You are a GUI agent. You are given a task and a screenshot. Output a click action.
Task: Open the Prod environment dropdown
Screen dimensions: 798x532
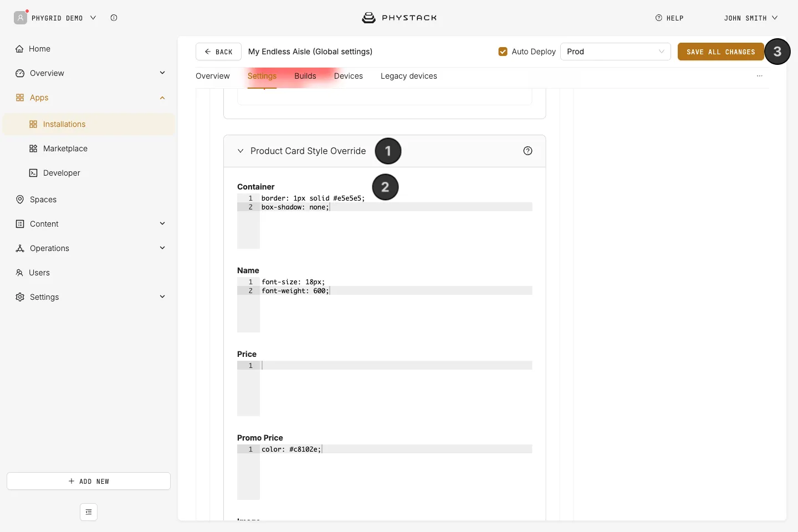point(616,52)
